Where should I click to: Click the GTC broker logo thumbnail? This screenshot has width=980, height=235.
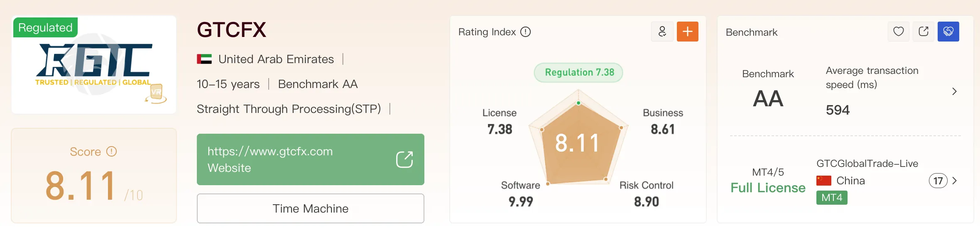point(94,65)
